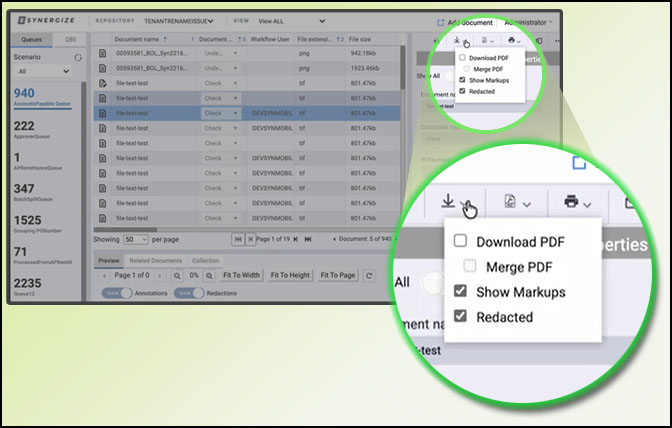Click the zoom out magnifier in Preview
Viewport: 672px width, 428px height.
177,275
